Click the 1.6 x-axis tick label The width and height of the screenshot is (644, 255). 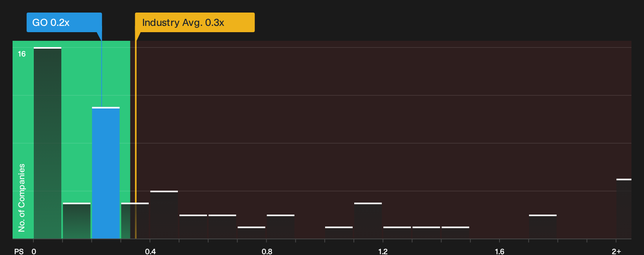[499, 251]
